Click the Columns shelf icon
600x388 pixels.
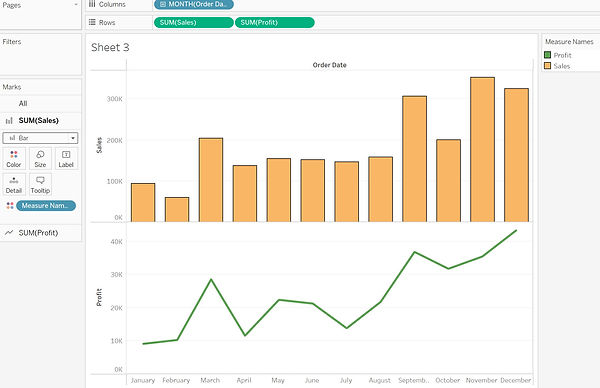click(x=92, y=4)
